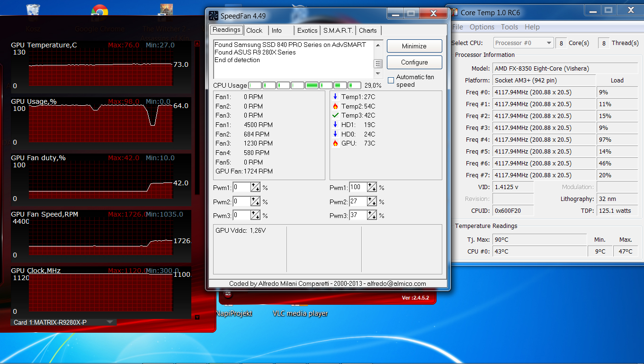Image resolution: width=644 pixels, height=364 pixels.
Task: Switch to the Readings tab in SpeedFan
Action: pos(226,30)
